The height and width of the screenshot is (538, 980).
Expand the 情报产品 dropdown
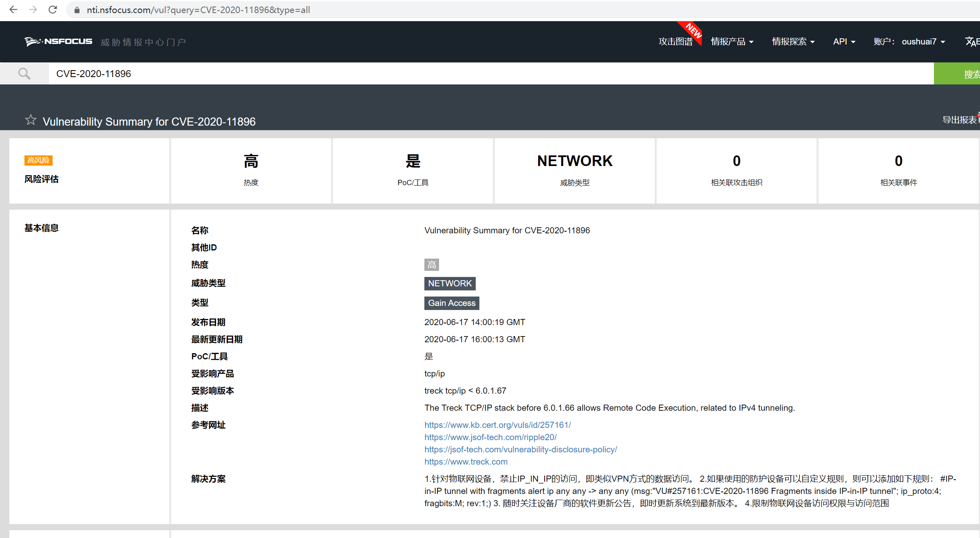tap(732, 42)
